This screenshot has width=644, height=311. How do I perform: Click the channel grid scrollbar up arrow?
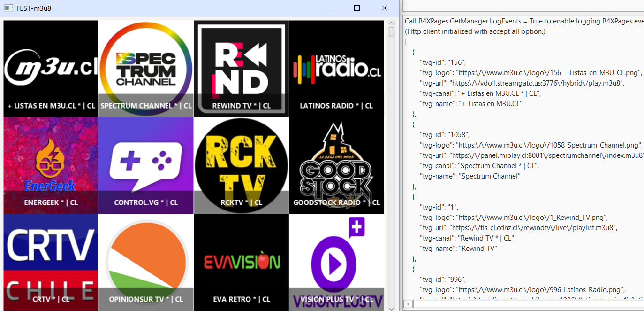(x=392, y=23)
